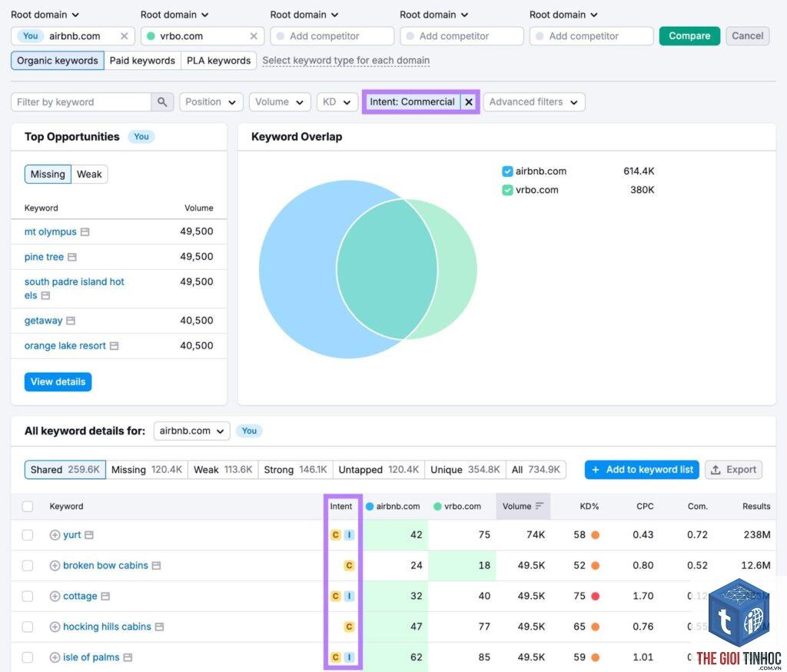The width and height of the screenshot is (787, 672).
Task: Open the airbnb.com keyword details dropdown
Action: pos(191,431)
